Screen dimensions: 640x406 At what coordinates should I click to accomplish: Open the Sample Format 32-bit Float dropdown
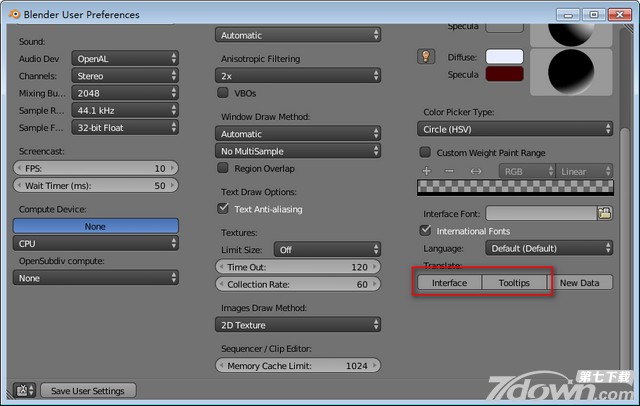tap(125, 127)
